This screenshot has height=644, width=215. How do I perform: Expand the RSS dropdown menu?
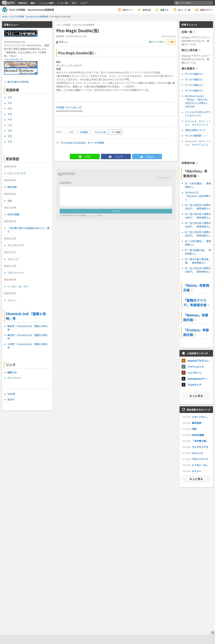point(74,3)
